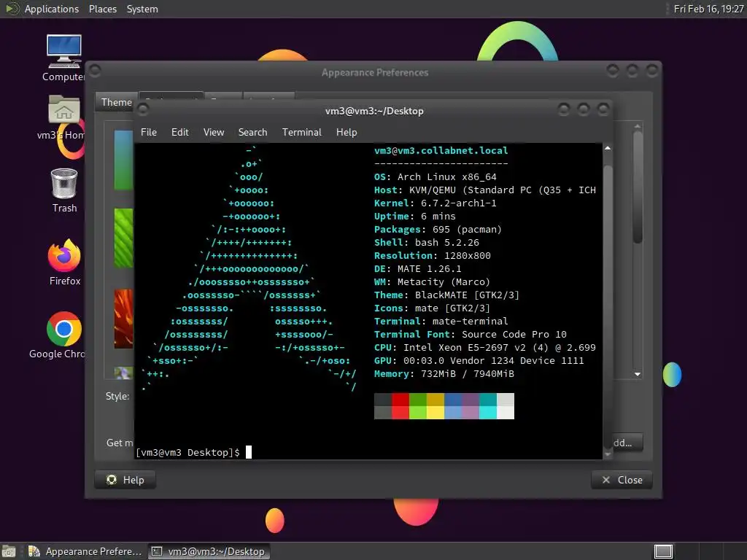Click the Host: KVM/QEMU line
The width and height of the screenshot is (747, 560).
click(485, 190)
